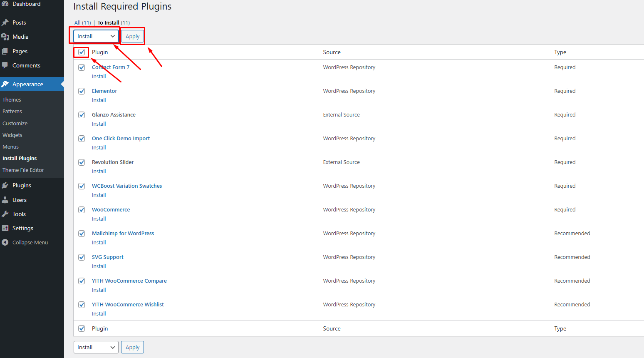Toggle the top select-all Plugin checkbox
The width and height of the screenshot is (644, 358).
(82, 52)
